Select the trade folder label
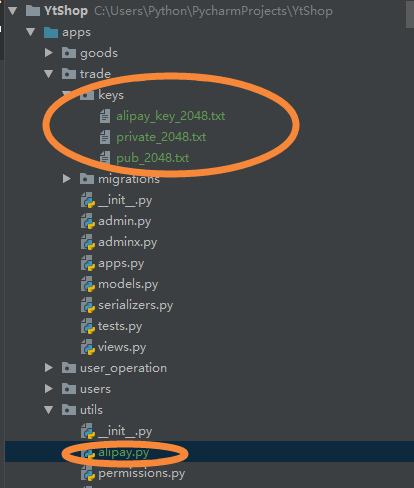414x488 pixels. pyautogui.click(x=95, y=74)
